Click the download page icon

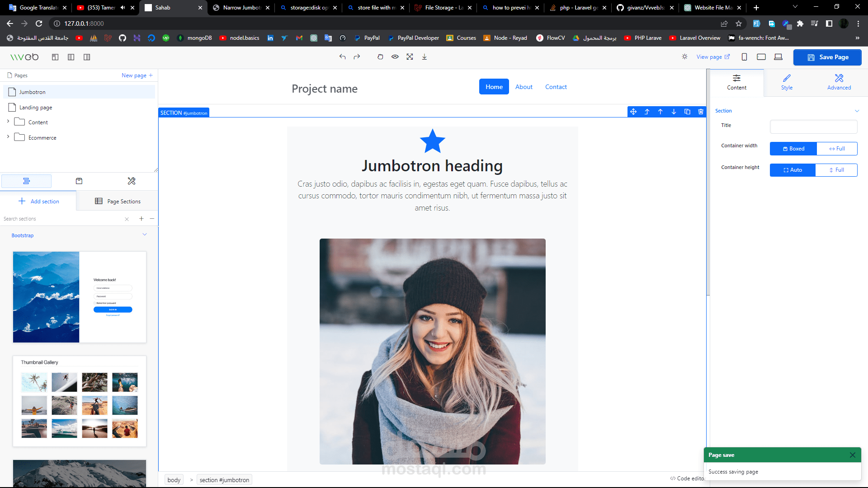click(x=425, y=57)
